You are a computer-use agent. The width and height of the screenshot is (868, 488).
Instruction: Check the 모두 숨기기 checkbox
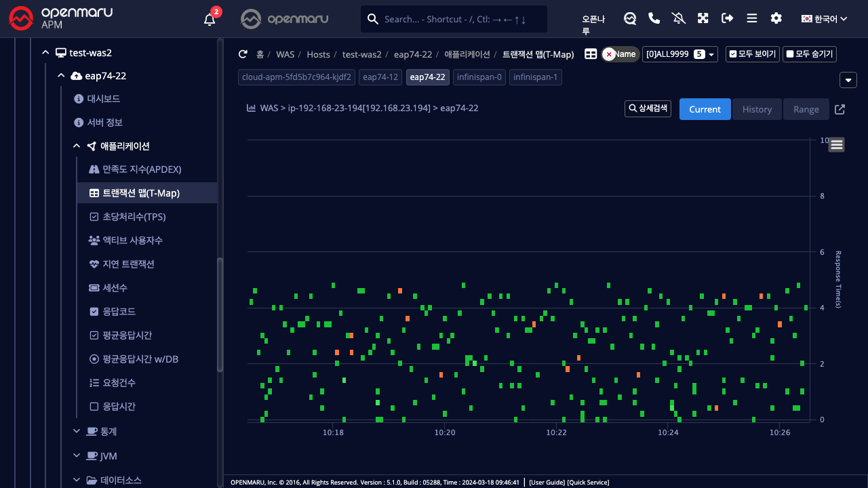tap(809, 54)
